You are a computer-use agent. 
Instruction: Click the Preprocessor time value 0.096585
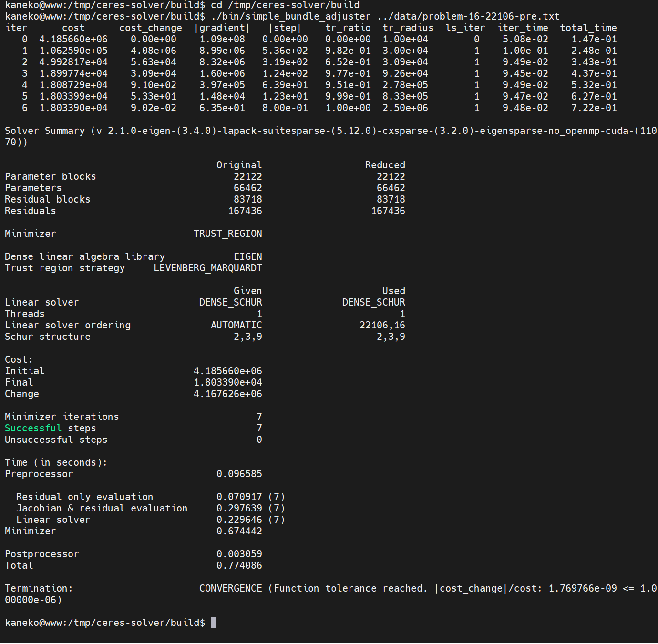pos(239,474)
